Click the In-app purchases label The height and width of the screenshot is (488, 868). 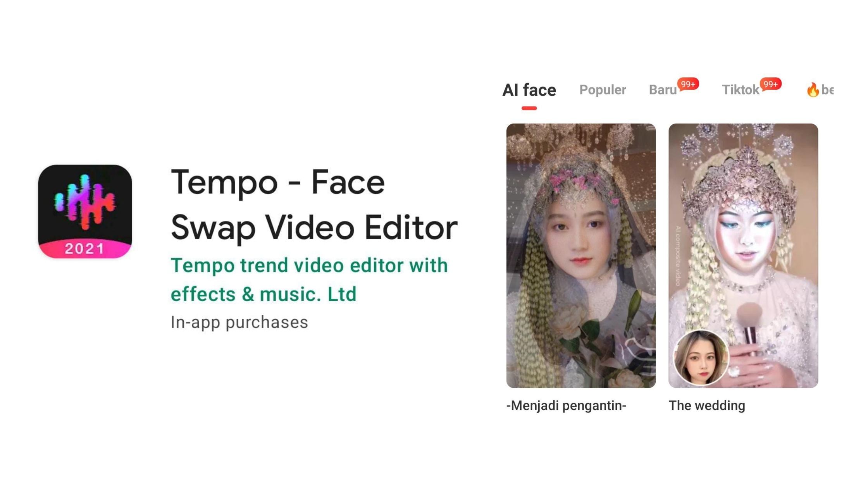point(239,322)
